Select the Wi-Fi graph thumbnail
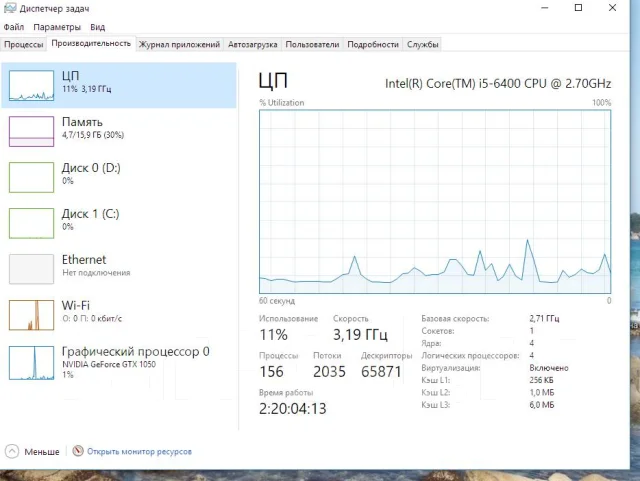Image resolution: width=640 pixels, height=481 pixels. coord(31,315)
